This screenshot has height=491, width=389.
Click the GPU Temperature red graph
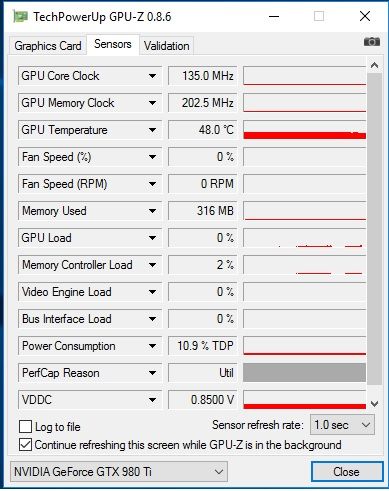(305, 130)
